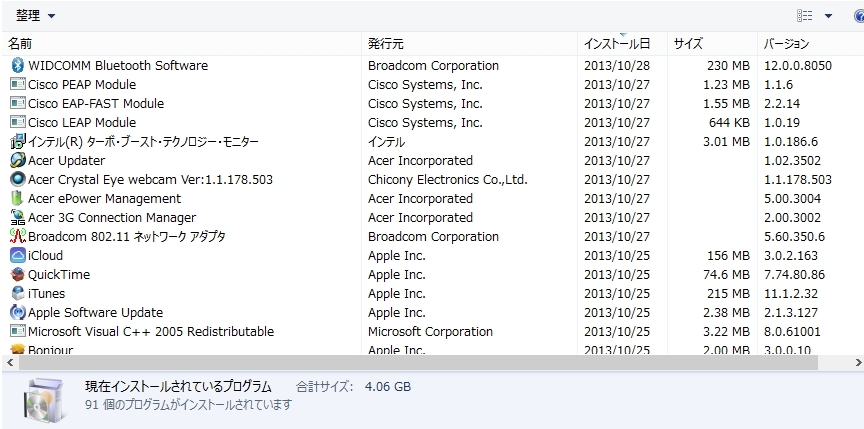Click the Acer Crystal Eye webcam icon
Image resolution: width=864 pixels, height=429 pixels.
[18, 180]
